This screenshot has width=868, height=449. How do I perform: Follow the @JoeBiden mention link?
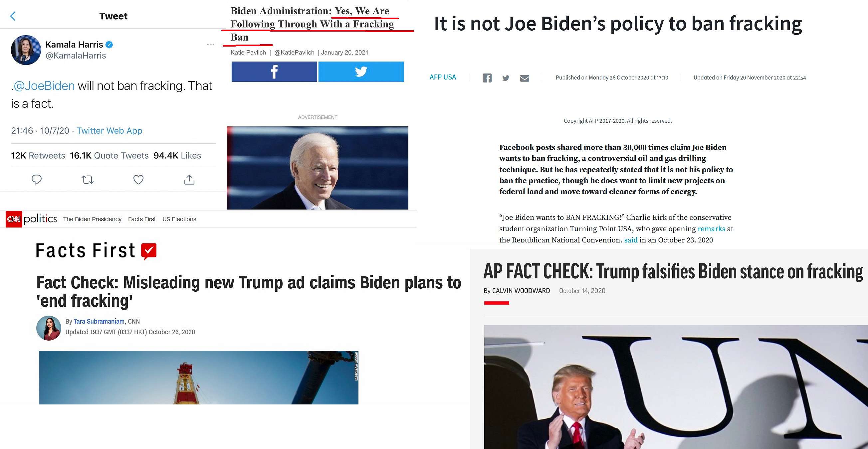(x=44, y=86)
